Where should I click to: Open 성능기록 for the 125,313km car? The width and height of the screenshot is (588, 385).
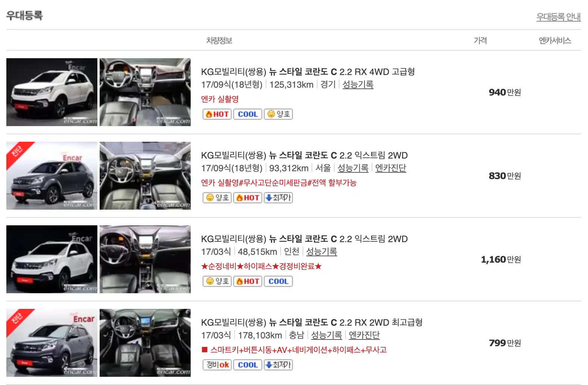point(358,85)
